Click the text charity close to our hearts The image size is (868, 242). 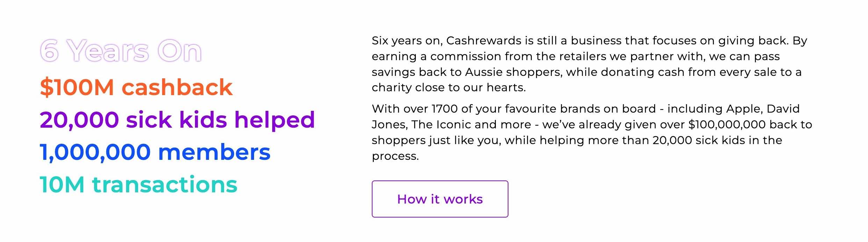[449, 87]
